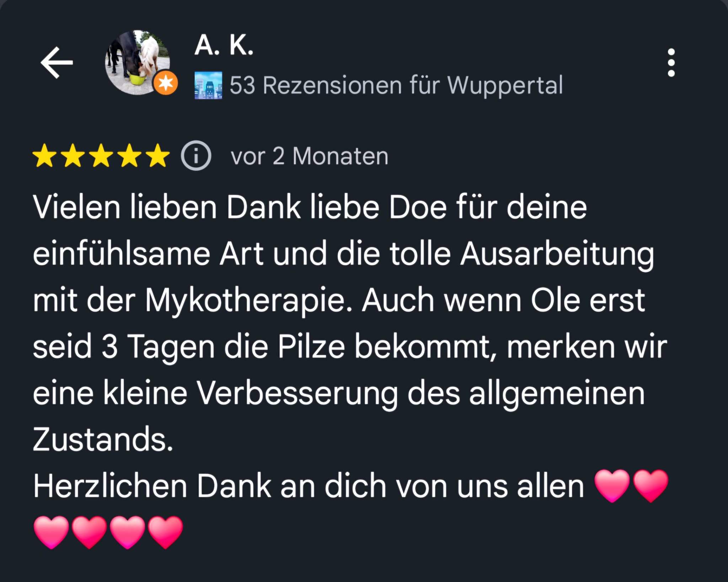Tap the review's first line 'Vielen lieben Dank'

(x=167, y=208)
